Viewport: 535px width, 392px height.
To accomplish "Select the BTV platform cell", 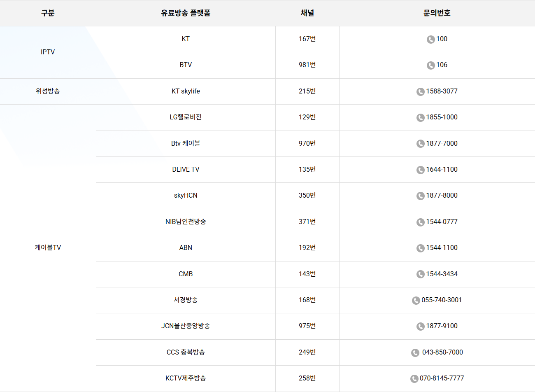I will click(x=186, y=65).
